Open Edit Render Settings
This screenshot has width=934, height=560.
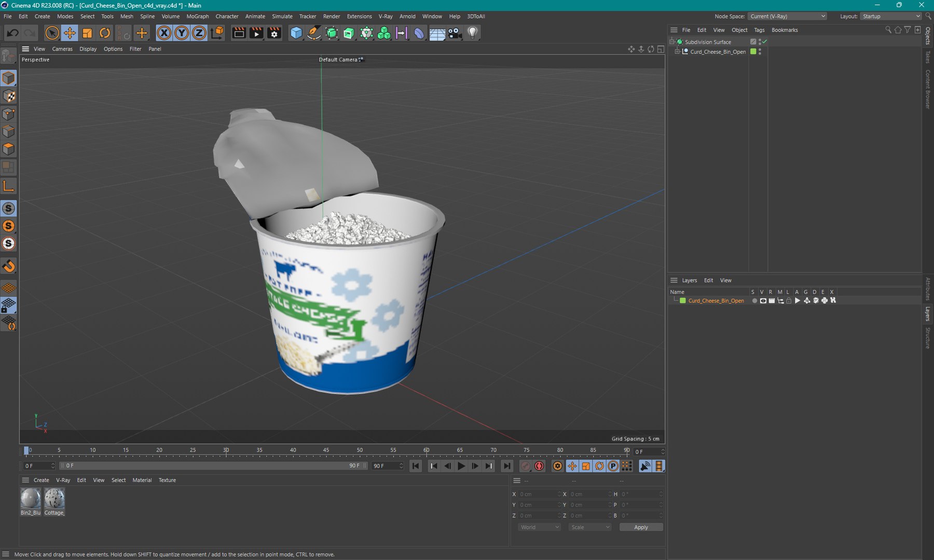point(274,33)
